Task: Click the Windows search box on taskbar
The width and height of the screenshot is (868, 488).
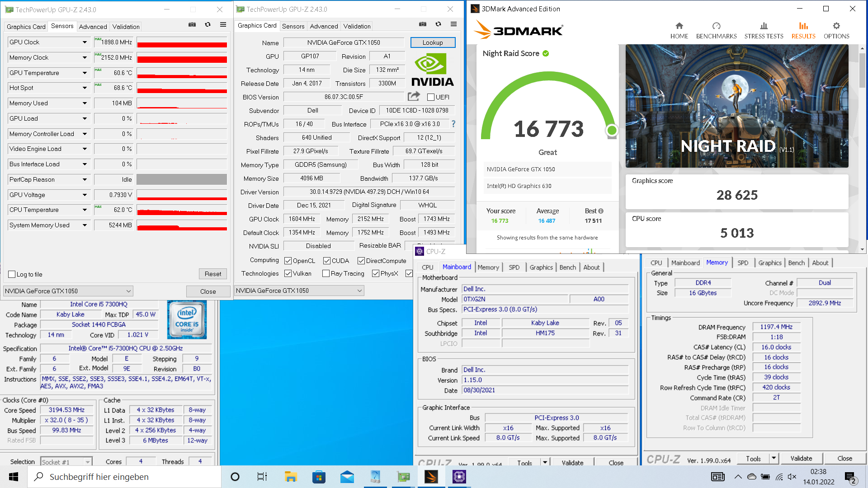Action: pos(124,477)
